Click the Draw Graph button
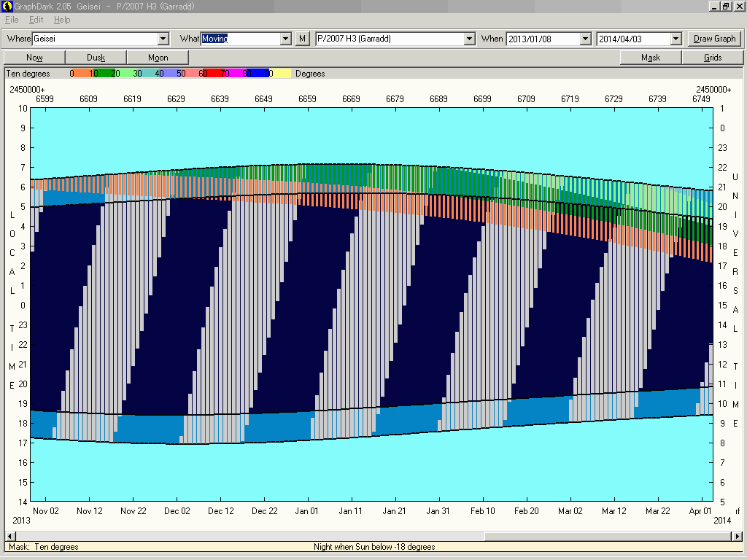Image resolution: width=747 pixels, height=560 pixels. click(x=715, y=39)
